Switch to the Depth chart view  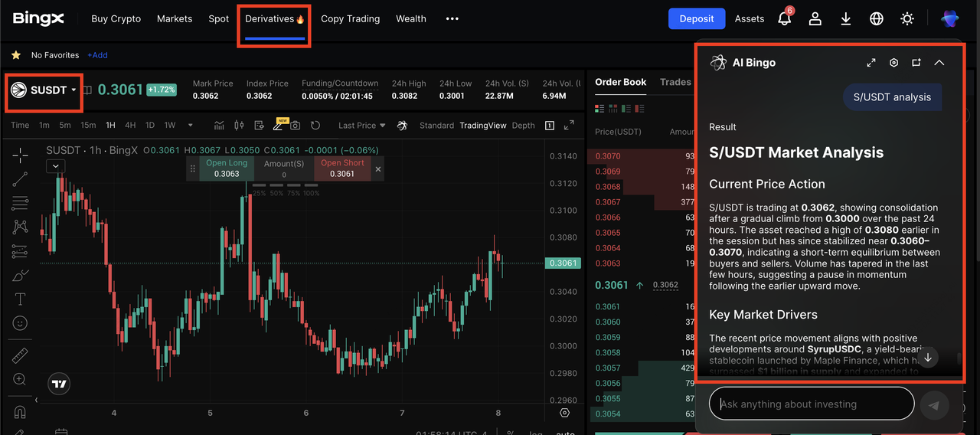[524, 126]
